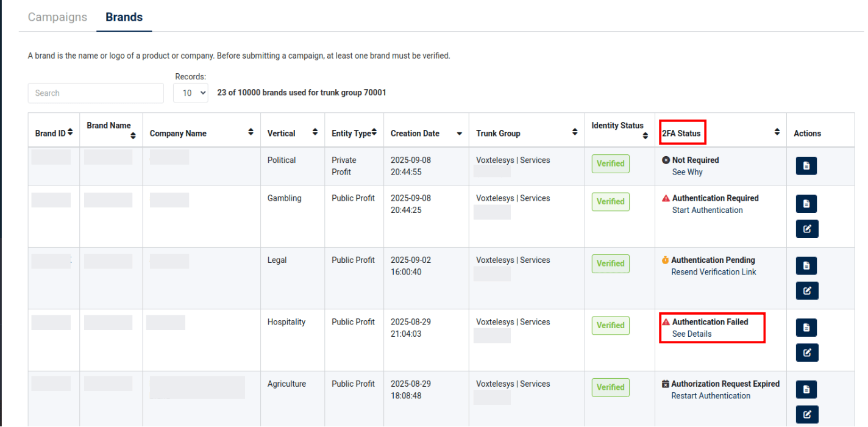Select the Brands tab

(x=124, y=17)
